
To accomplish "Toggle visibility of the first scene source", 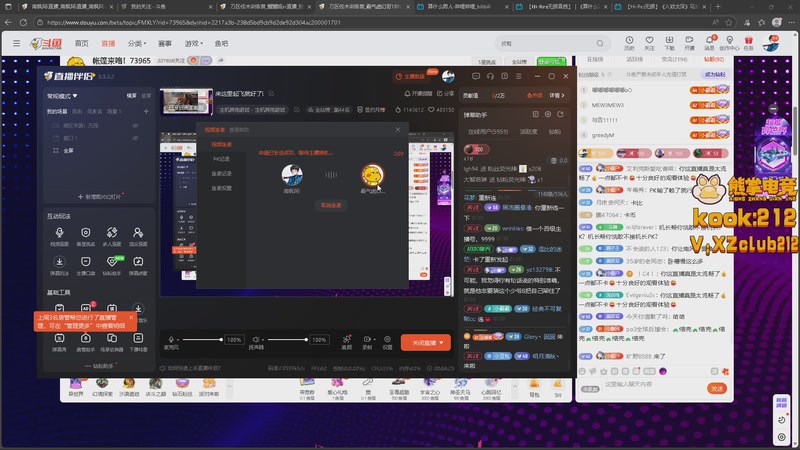I will [x=135, y=126].
